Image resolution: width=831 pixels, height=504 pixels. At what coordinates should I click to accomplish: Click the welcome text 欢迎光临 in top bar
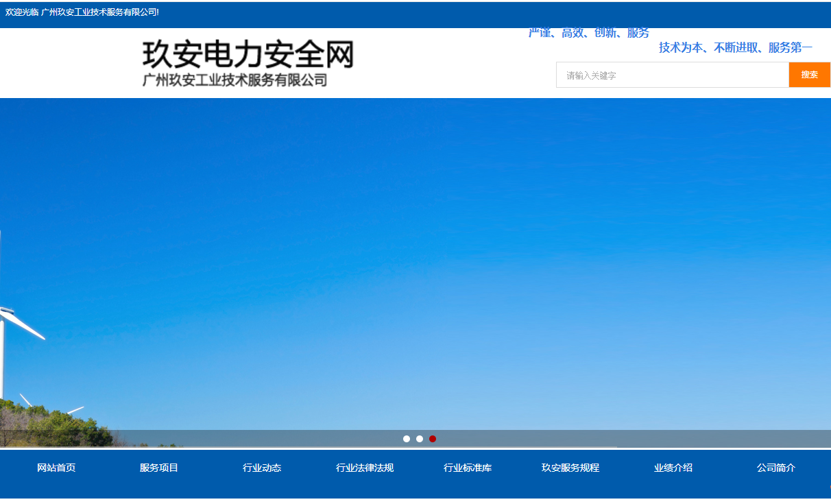(22, 12)
